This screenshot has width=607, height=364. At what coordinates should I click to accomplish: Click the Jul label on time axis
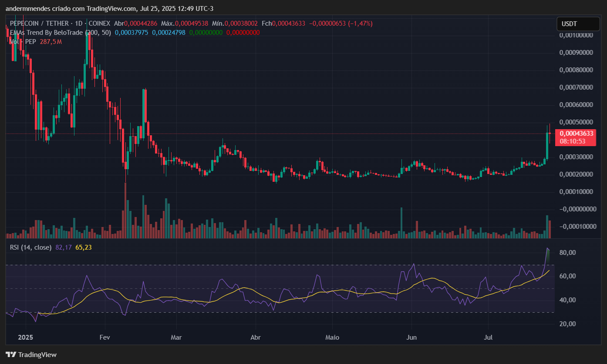point(488,337)
